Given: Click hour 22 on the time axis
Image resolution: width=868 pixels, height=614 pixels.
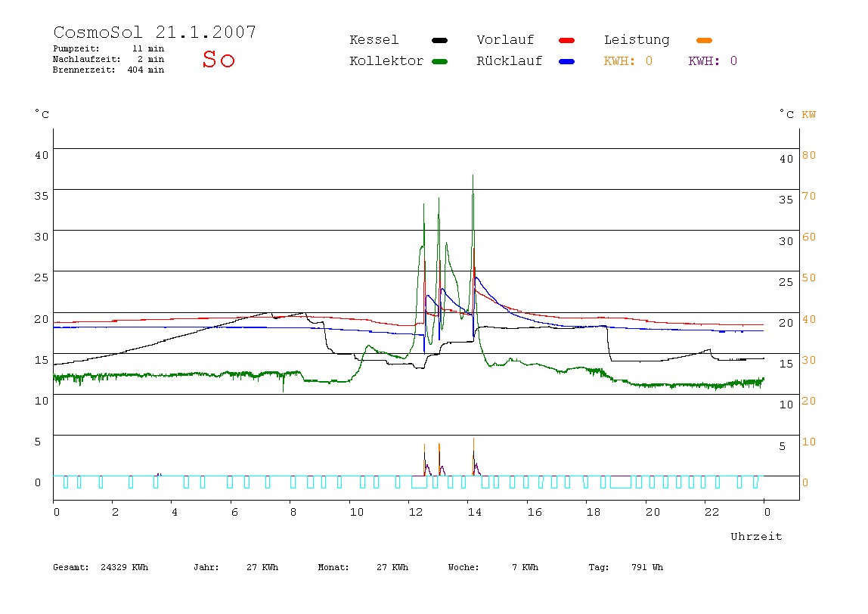Looking at the screenshot, I should 712,512.
